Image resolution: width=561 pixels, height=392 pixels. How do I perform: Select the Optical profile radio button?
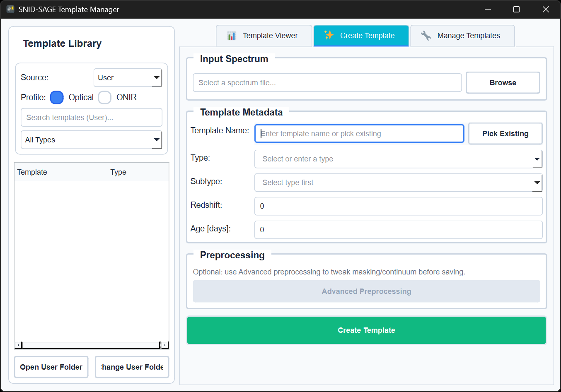[x=57, y=97]
